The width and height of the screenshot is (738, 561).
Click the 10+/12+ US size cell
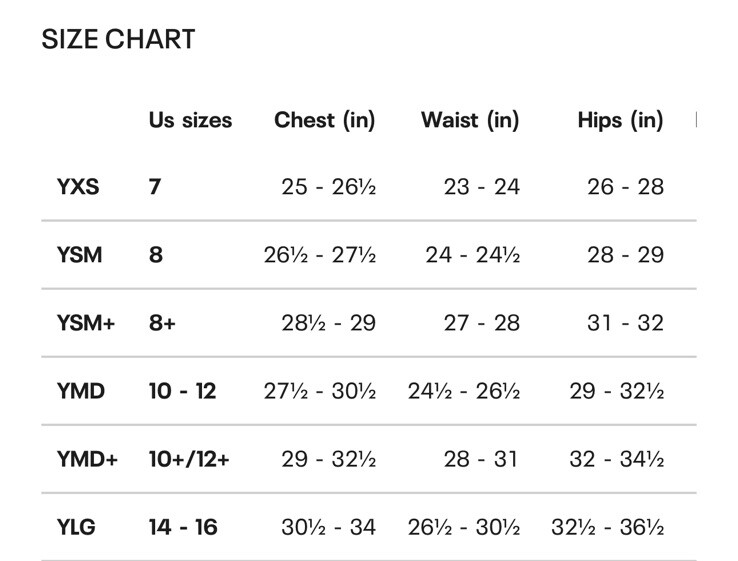[x=189, y=459]
